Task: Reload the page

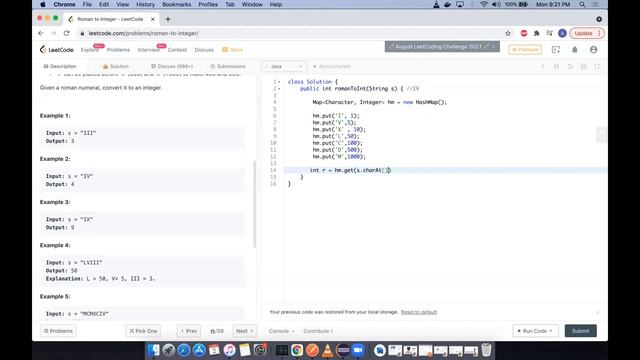Action: (x=67, y=33)
